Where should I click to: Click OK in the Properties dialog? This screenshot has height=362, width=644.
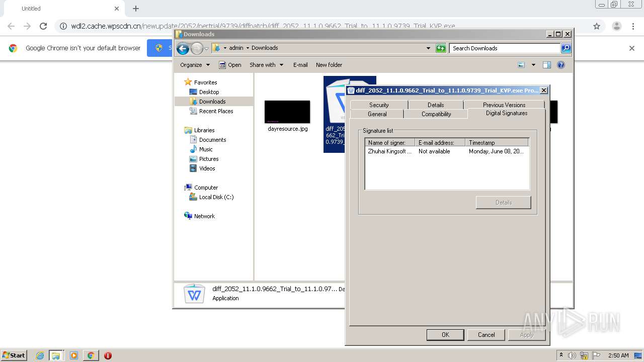[x=445, y=335]
